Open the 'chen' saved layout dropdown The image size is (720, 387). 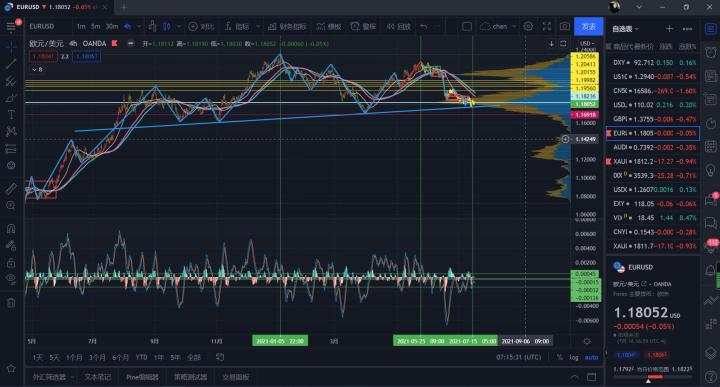click(499, 27)
